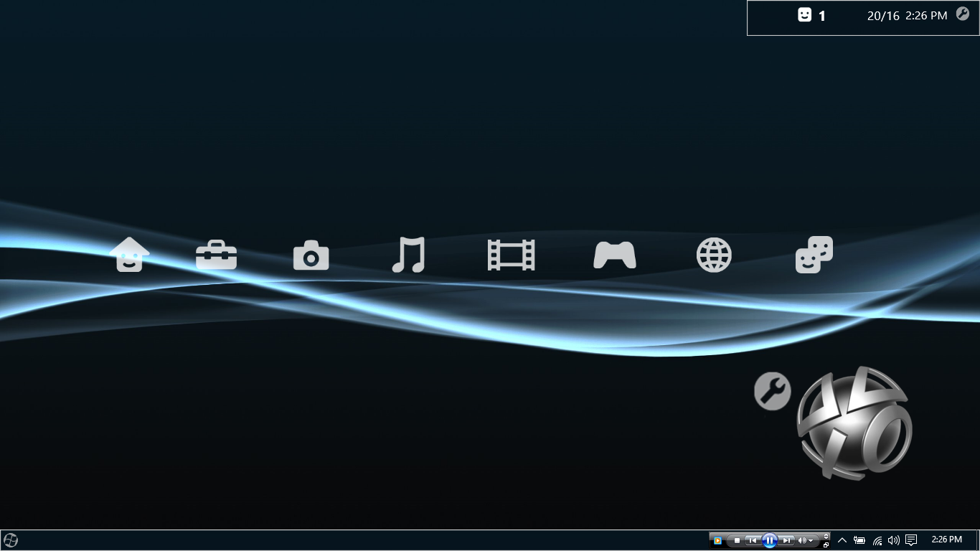Image resolution: width=980 pixels, height=551 pixels.
Task: Click the small wrench in top status box
Action: tap(963, 14)
